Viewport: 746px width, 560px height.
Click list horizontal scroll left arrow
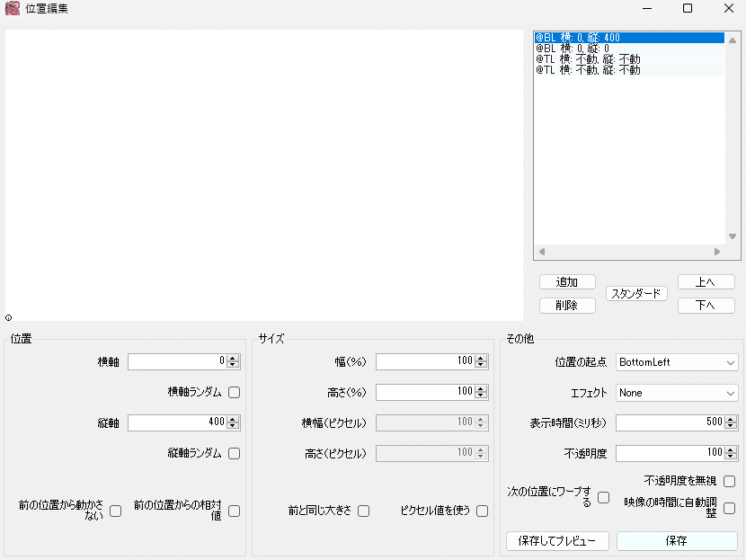pyautogui.click(x=541, y=252)
